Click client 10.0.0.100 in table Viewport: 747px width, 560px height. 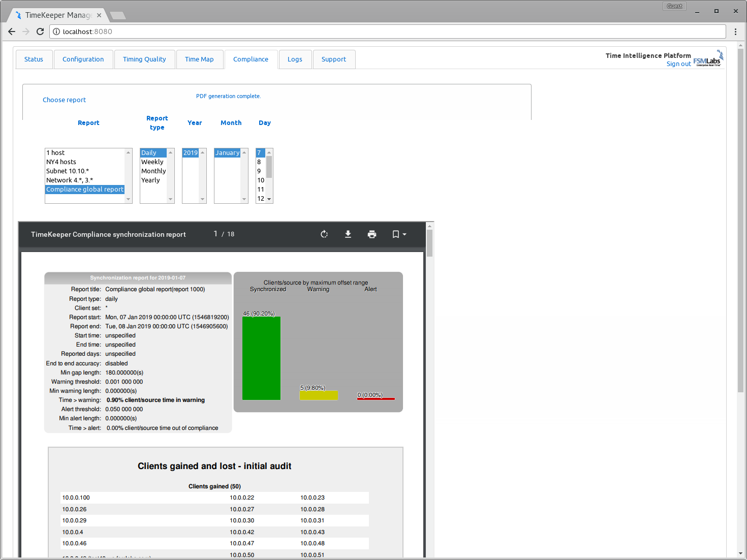tap(76, 498)
